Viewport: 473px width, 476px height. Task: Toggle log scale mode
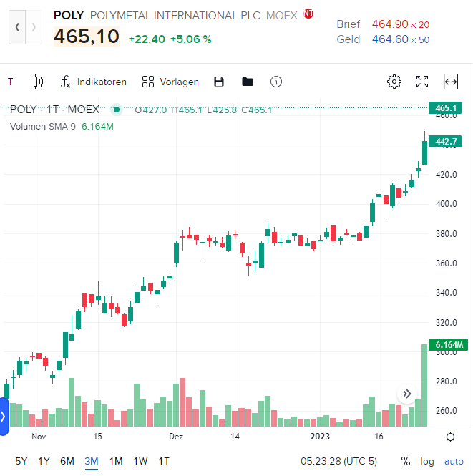click(x=427, y=461)
